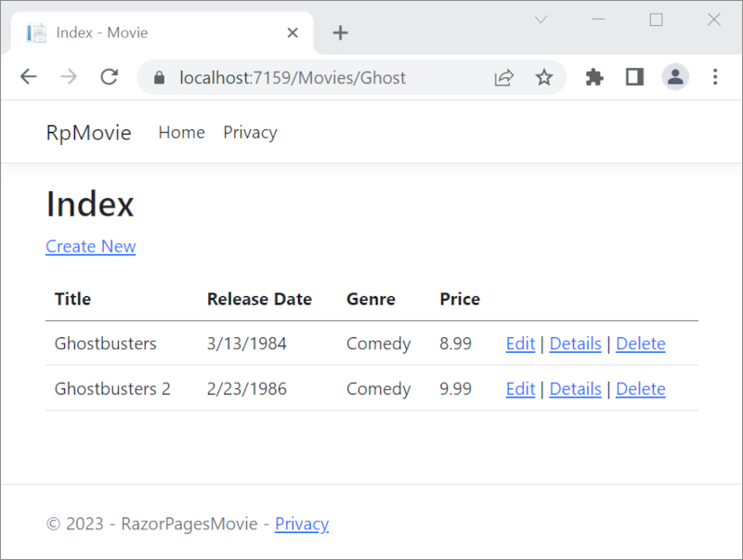This screenshot has width=743, height=560.
Task: Open the browser extensions puzzle icon
Action: [593, 77]
